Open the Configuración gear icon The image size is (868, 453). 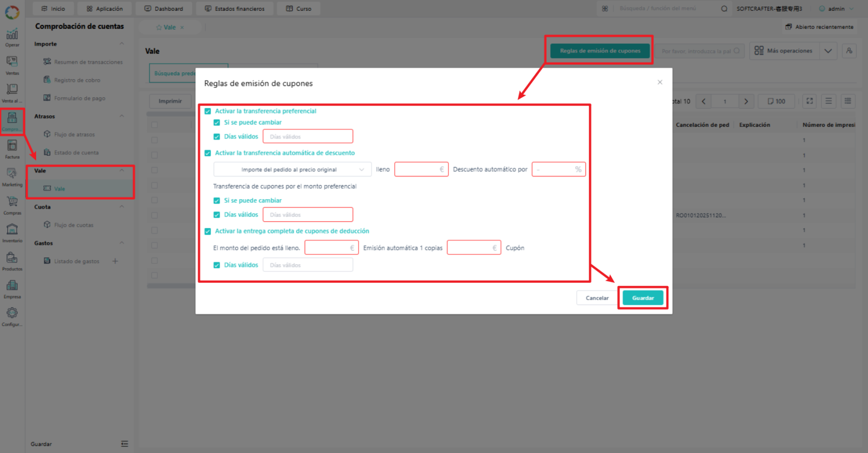tap(12, 316)
